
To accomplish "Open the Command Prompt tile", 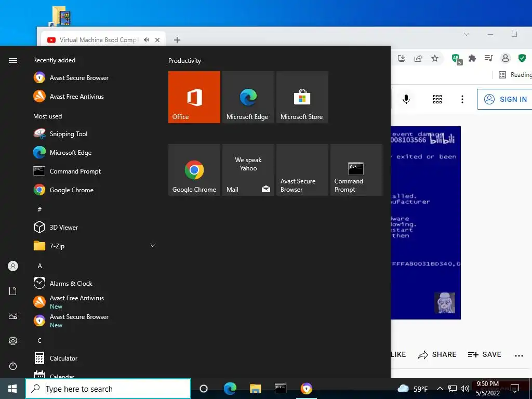I will click(x=356, y=170).
